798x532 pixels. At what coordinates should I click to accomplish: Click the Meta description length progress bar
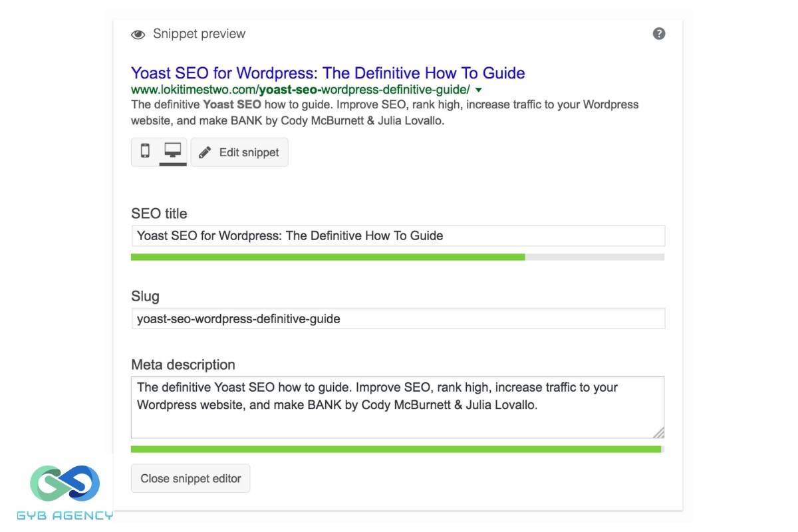click(x=398, y=449)
